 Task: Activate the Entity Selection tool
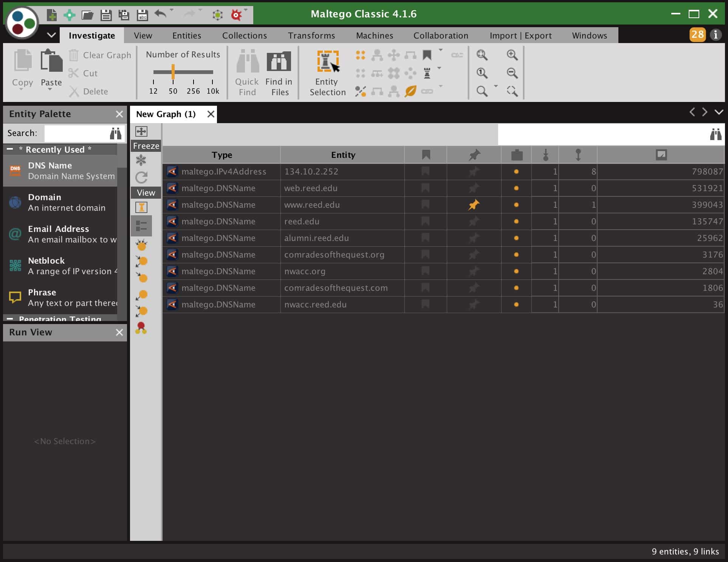328,73
